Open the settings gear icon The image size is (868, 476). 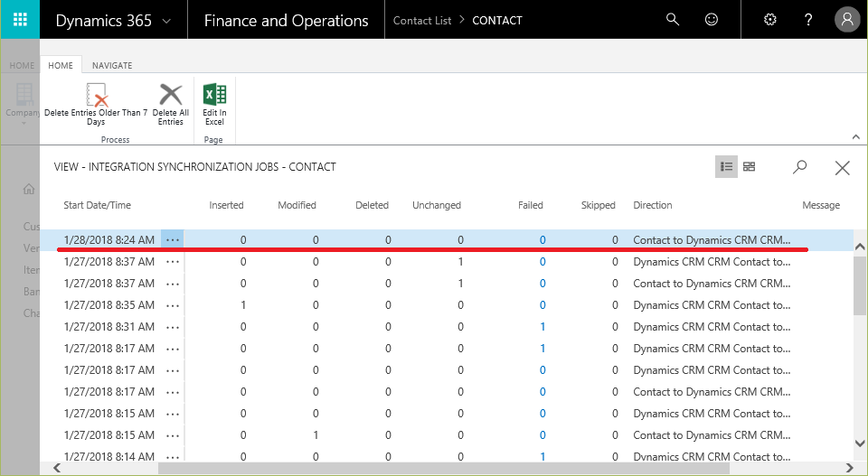pos(769,19)
